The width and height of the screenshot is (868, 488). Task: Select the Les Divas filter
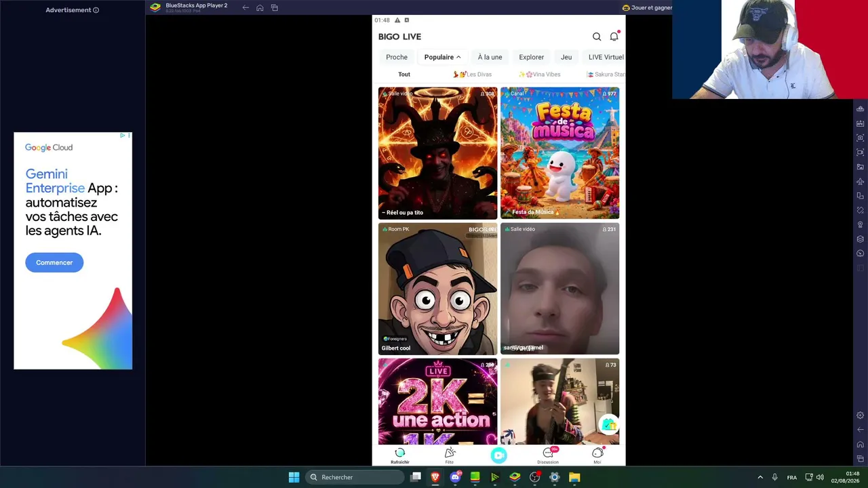(x=473, y=75)
